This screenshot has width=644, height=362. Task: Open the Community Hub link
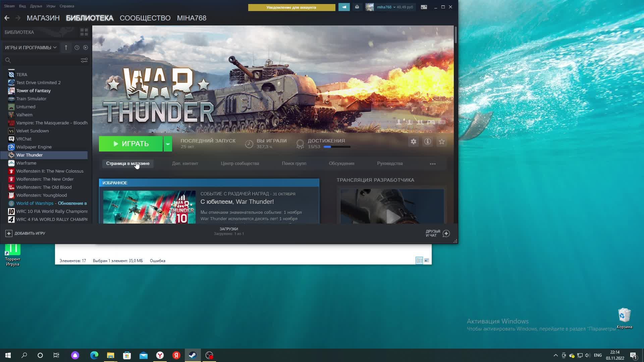pyautogui.click(x=239, y=164)
